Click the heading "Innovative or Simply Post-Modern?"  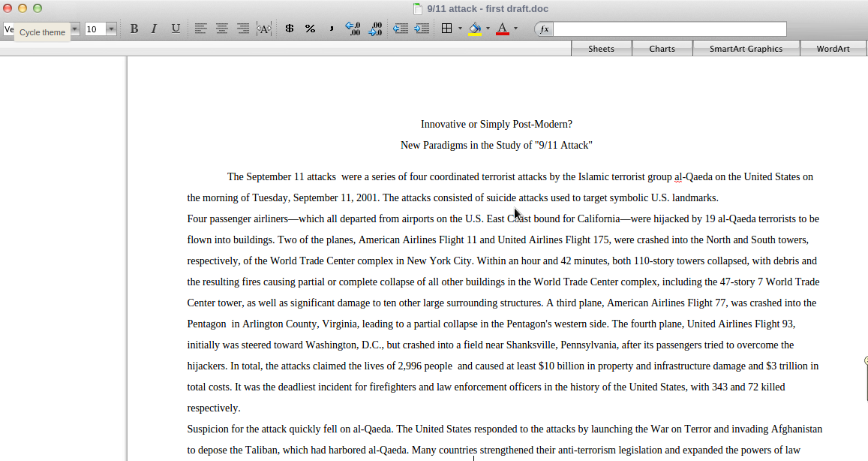[497, 124]
